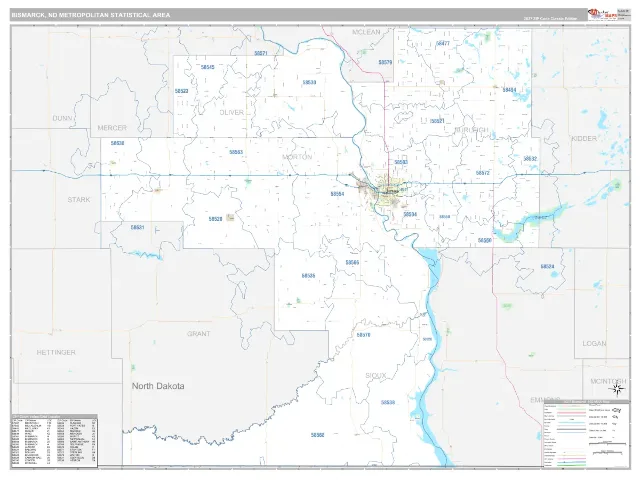Click ZIP code 58521
The height and width of the screenshot is (480, 640).
(437, 121)
